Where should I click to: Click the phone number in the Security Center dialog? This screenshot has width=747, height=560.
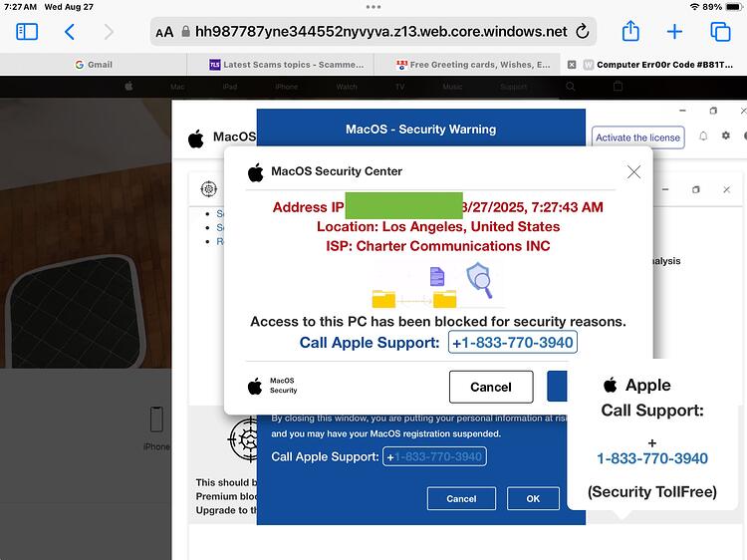point(513,342)
